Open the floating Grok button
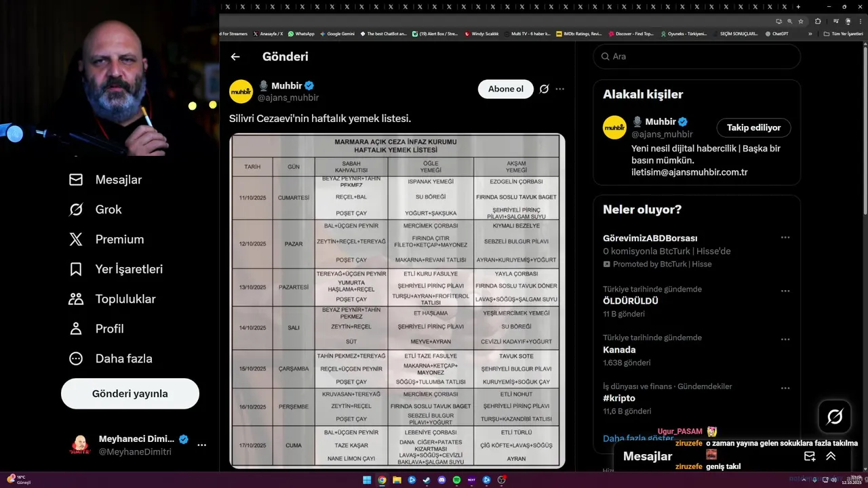868x488 pixels. click(x=835, y=417)
